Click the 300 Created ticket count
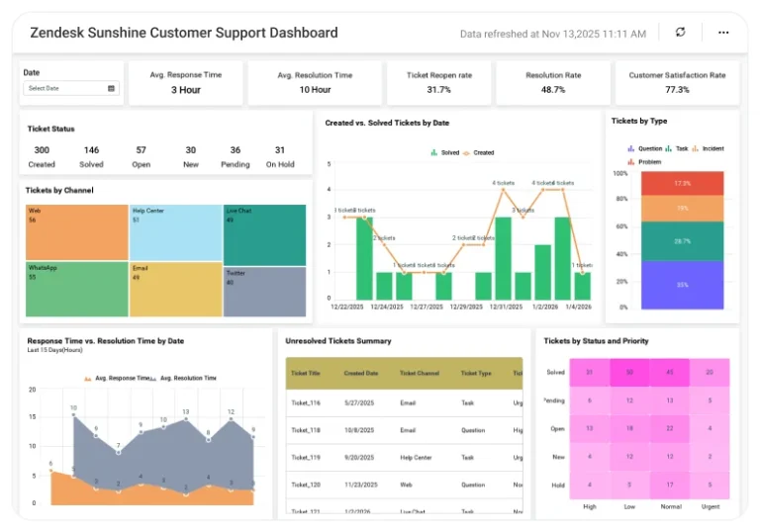 [x=42, y=150]
